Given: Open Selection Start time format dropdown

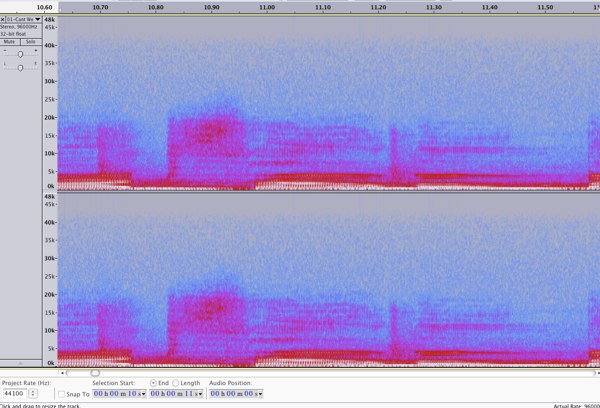Looking at the screenshot, I should (x=144, y=394).
